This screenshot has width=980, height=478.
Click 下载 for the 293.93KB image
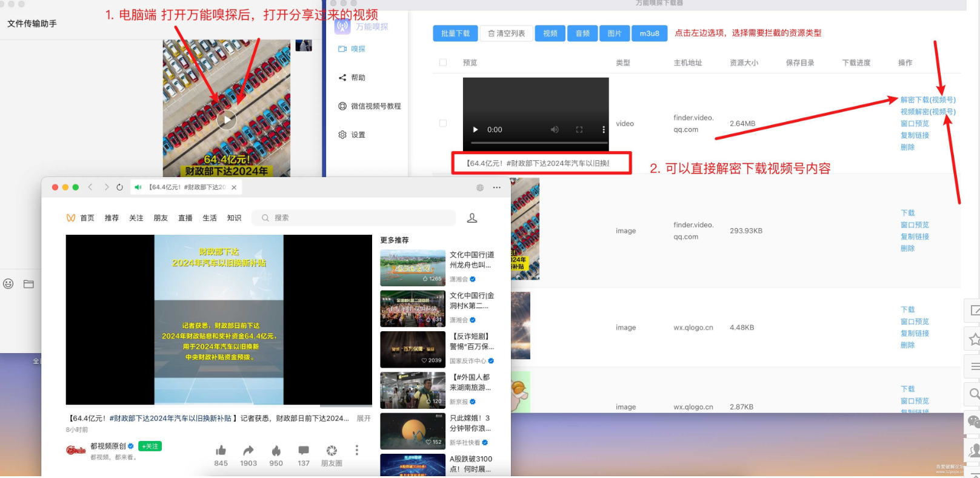pyautogui.click(x=907, y=213)
